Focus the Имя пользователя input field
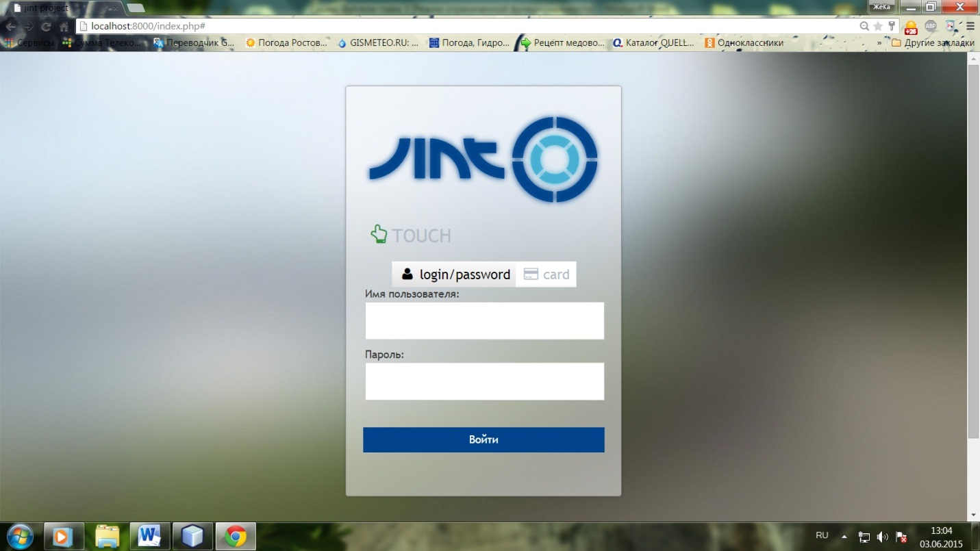This screenshot has height=551, width=980. click(x=485, y=320)
